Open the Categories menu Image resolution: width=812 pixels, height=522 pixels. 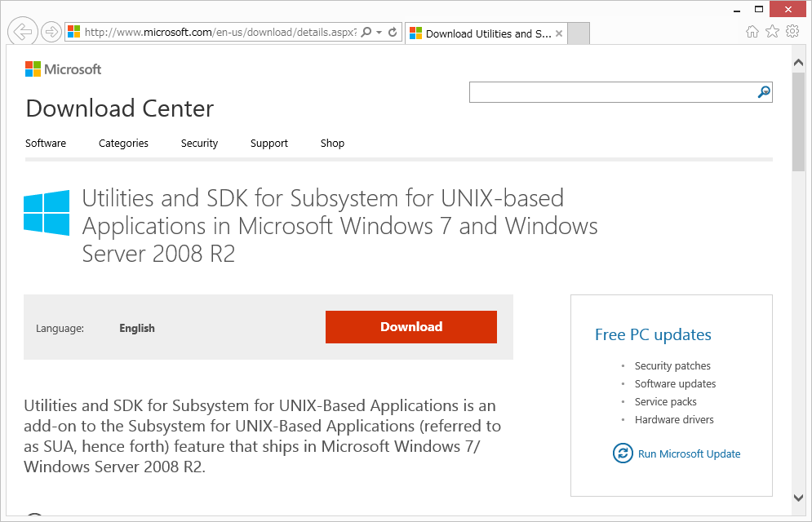click(x=123, y=144)
